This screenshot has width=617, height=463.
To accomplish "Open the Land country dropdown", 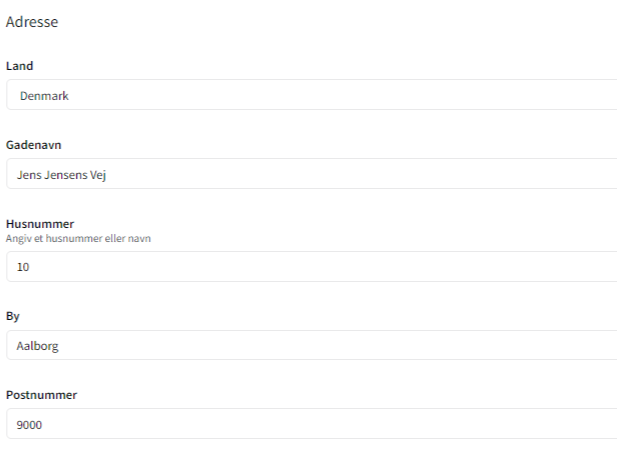I will [310, 95].
